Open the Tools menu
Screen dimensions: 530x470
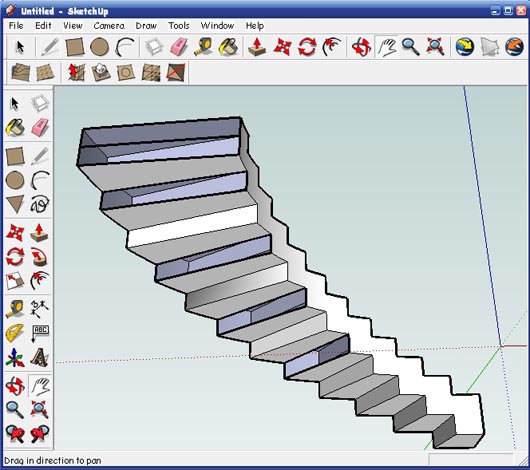coord(179,26)
